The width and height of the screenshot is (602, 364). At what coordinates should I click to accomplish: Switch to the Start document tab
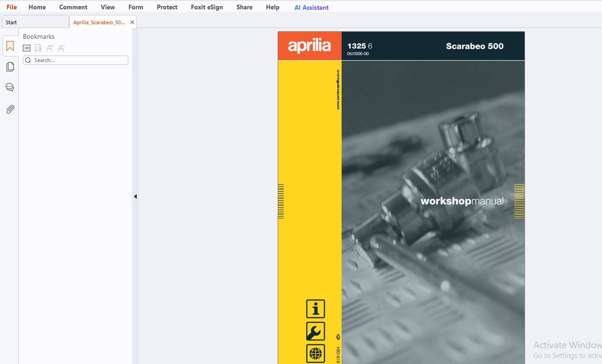(x=35, y=22)
